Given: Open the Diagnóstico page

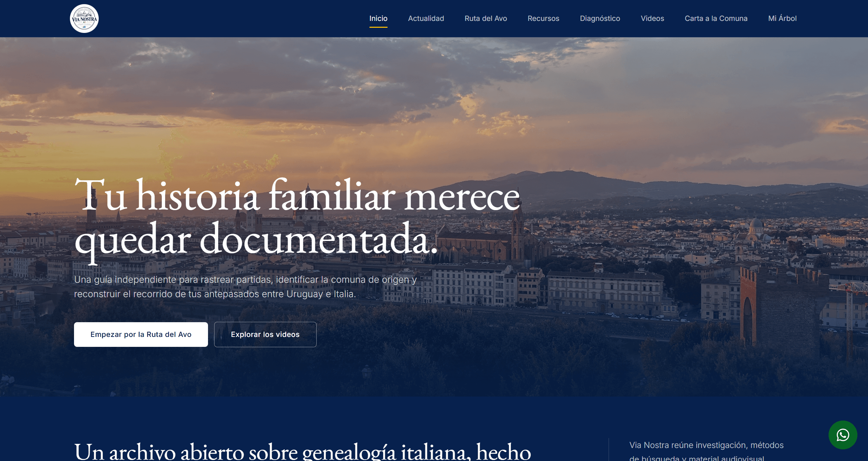Looking at the screenshot, I should [600, 19].
